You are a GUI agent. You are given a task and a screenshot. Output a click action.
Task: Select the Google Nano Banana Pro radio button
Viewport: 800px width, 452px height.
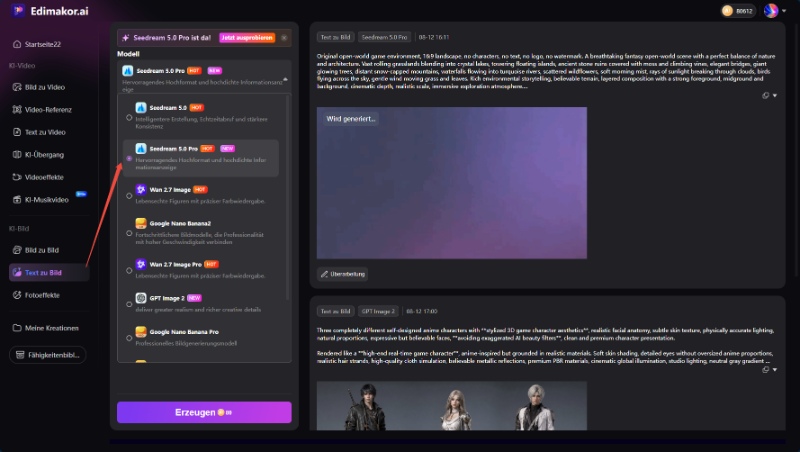tap(129, 338)
